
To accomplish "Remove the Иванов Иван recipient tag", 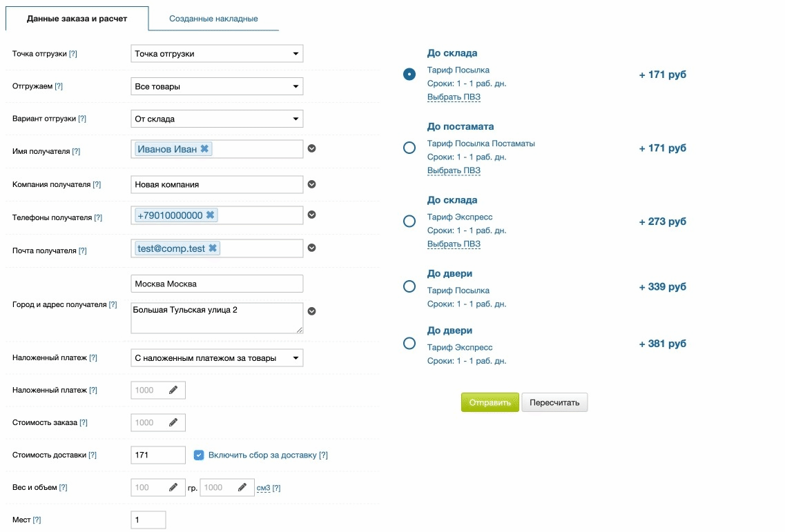I will coord(205,149).
